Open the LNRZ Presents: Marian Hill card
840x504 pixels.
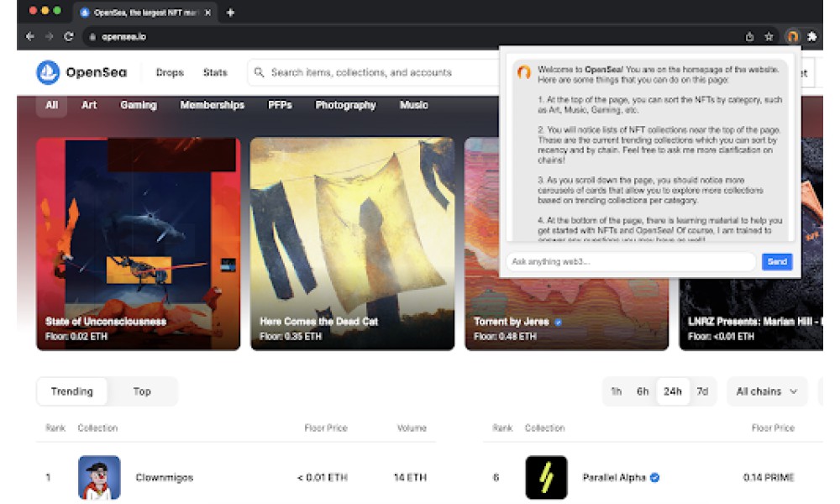click(751, 314)
